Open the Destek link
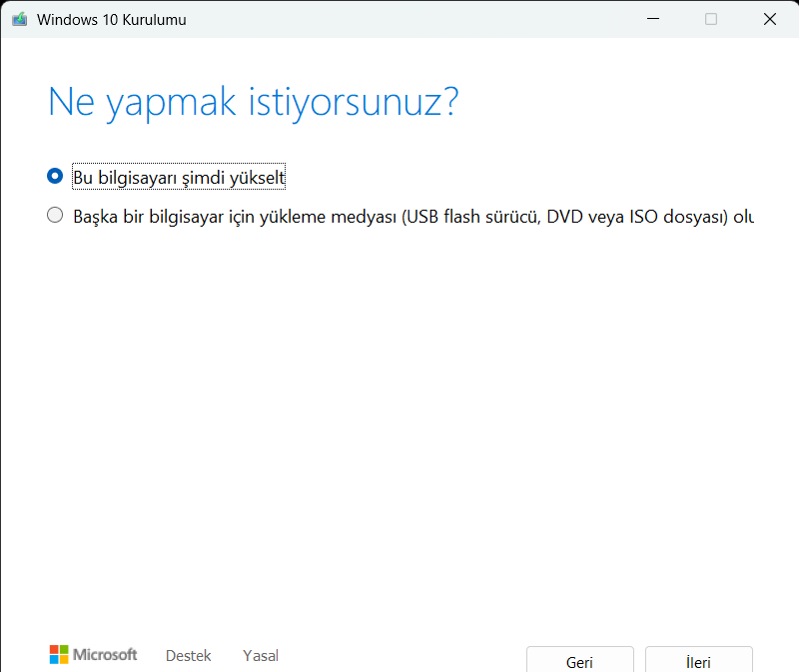 click(188, 655)
